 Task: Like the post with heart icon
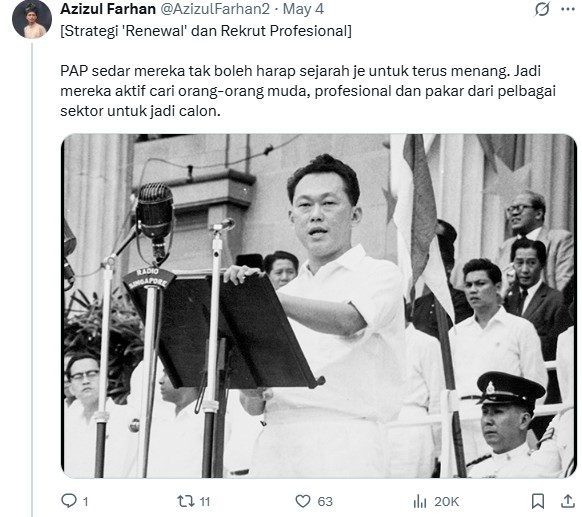pyautogui.click(x=303, y=501)
